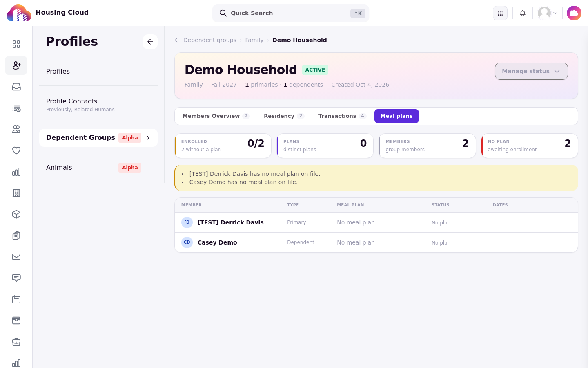Open the cloud avatar in top right

pos(574,13)
